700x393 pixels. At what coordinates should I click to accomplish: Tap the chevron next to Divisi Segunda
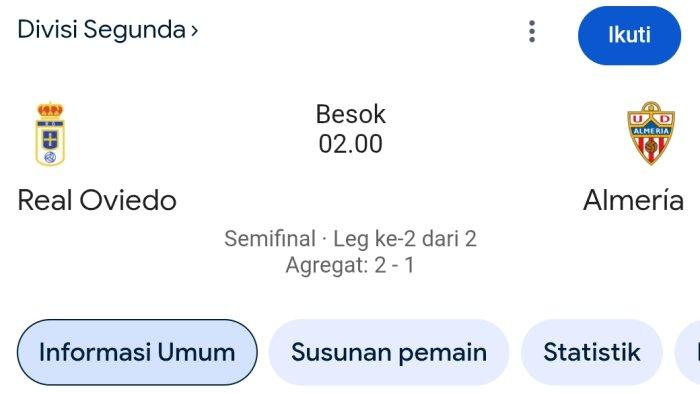(194, 31)
